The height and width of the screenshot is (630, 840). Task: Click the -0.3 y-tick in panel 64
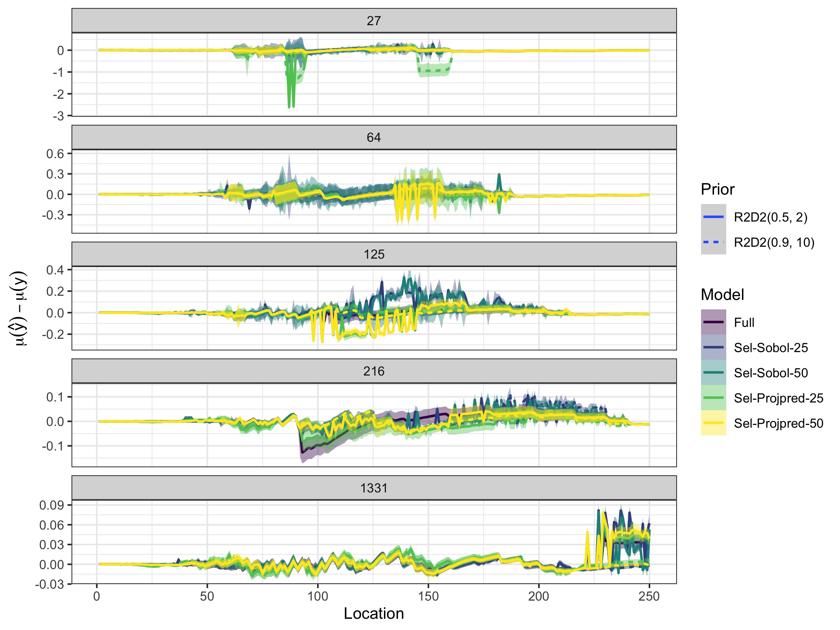[53, 215]
